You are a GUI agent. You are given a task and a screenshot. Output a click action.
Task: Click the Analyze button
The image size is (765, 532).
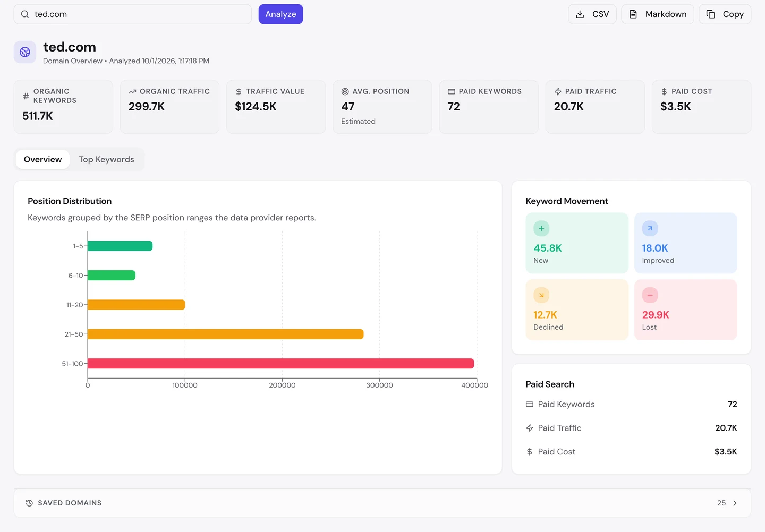click(280, 14)
